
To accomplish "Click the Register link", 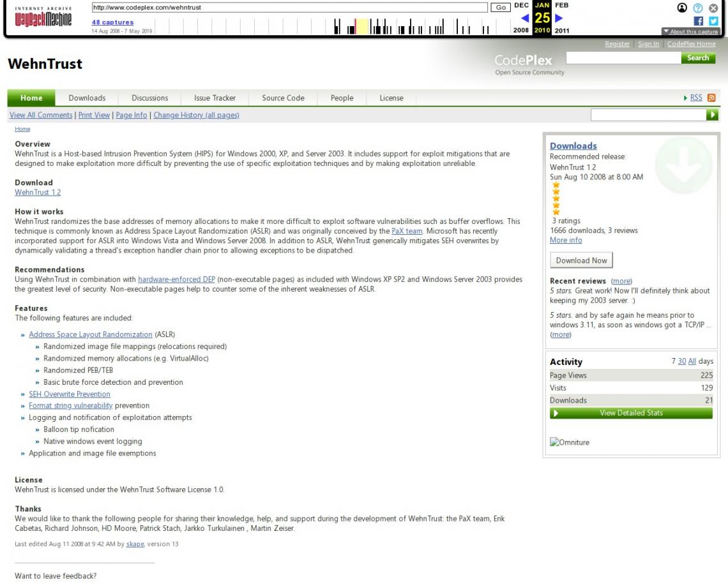I will (617, 43).
